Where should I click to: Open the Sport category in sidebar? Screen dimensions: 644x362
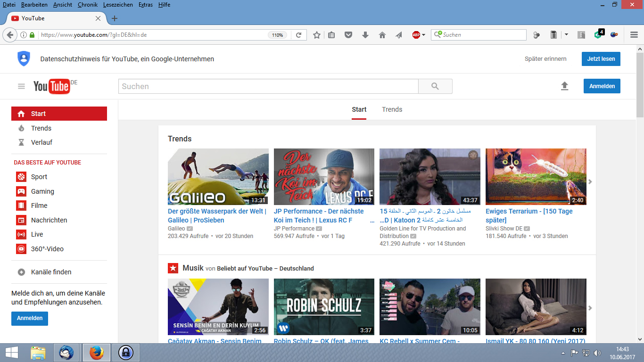[39, 177]
